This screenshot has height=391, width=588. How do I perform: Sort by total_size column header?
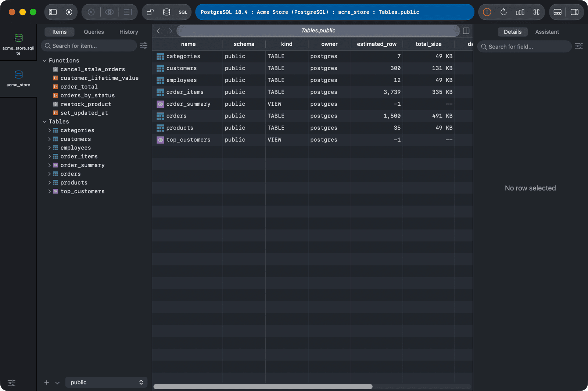pyautogui.click(x=429, y=44)
